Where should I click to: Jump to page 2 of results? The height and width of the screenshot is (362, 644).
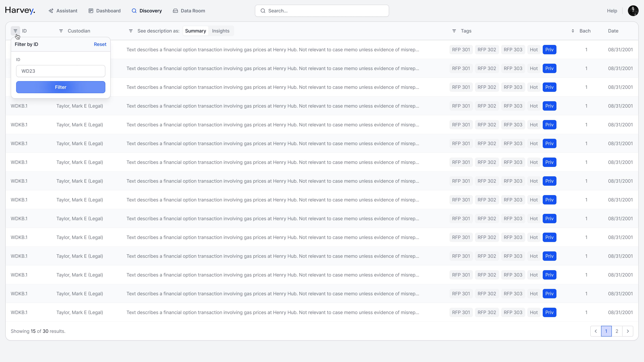tap(617, 331)
